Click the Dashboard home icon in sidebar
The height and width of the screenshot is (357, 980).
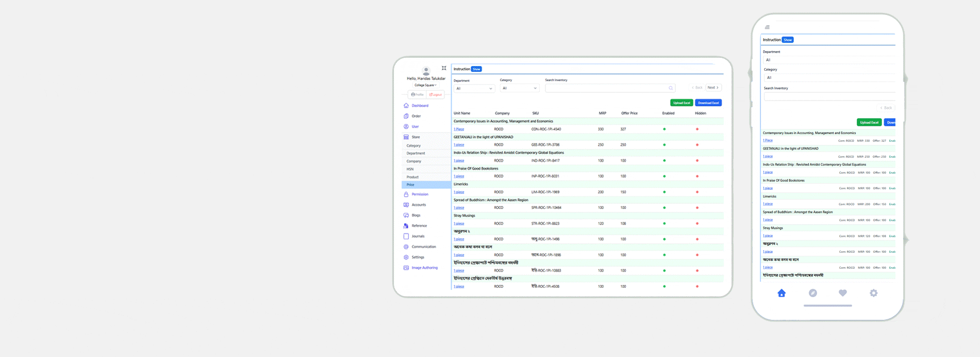[x=406, y=106]
